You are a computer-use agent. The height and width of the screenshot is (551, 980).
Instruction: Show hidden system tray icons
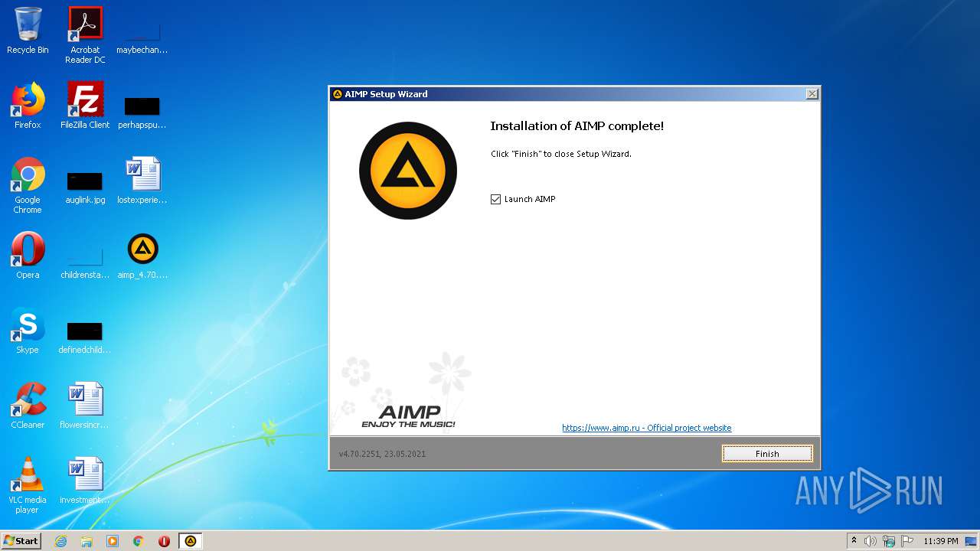coord(854,541)
